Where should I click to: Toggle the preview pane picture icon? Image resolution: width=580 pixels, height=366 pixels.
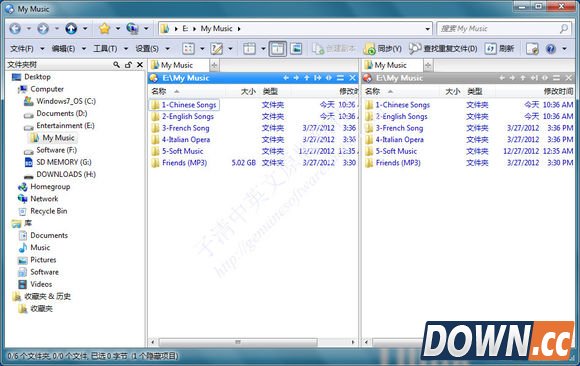[296, 48]
